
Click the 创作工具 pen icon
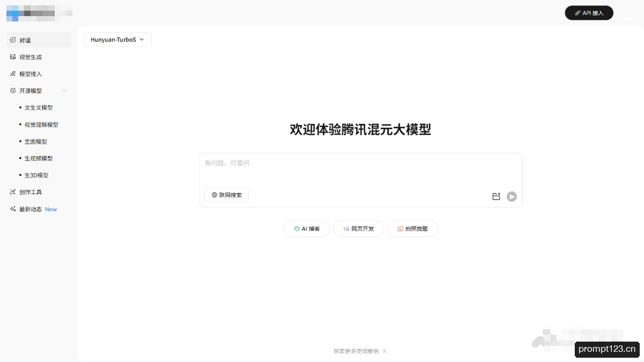pyautogui.click(x=13, y=192)
